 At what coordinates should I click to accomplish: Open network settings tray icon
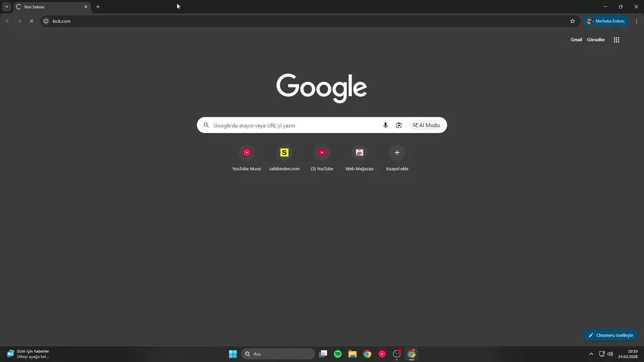(x=602, y=354)
